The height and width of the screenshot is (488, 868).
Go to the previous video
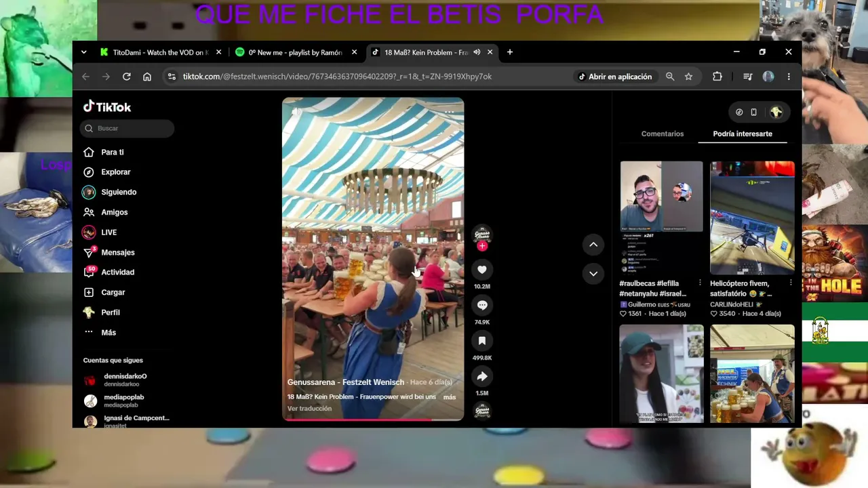(x=593, y=245)
